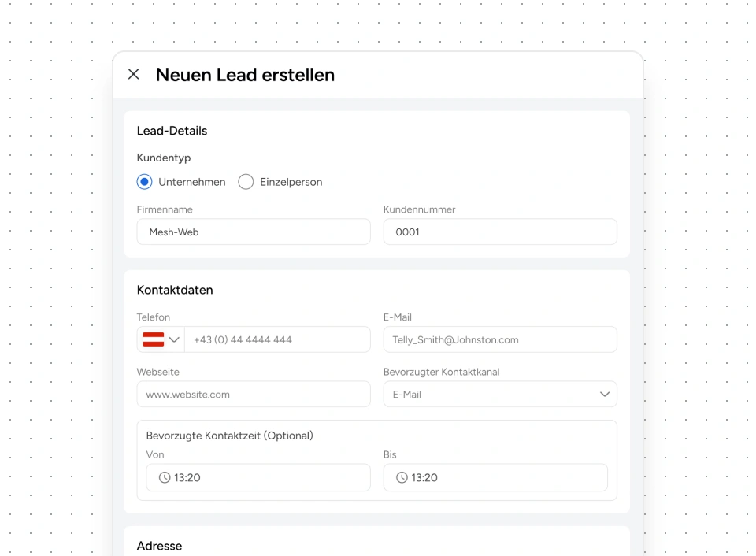756x556 pixels.
Task: Click the Firmenname field containing Mesh-Web
Action: point(254,232)
